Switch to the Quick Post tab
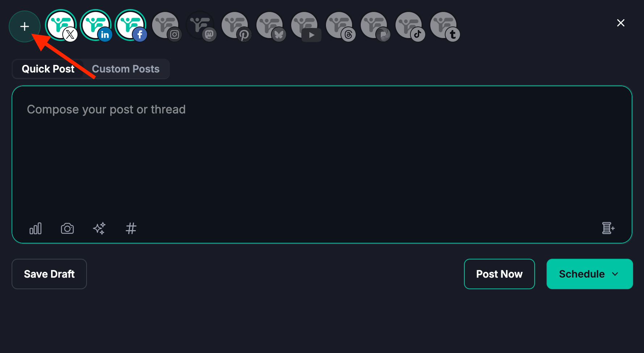644x353 pixels. [48, 69]
